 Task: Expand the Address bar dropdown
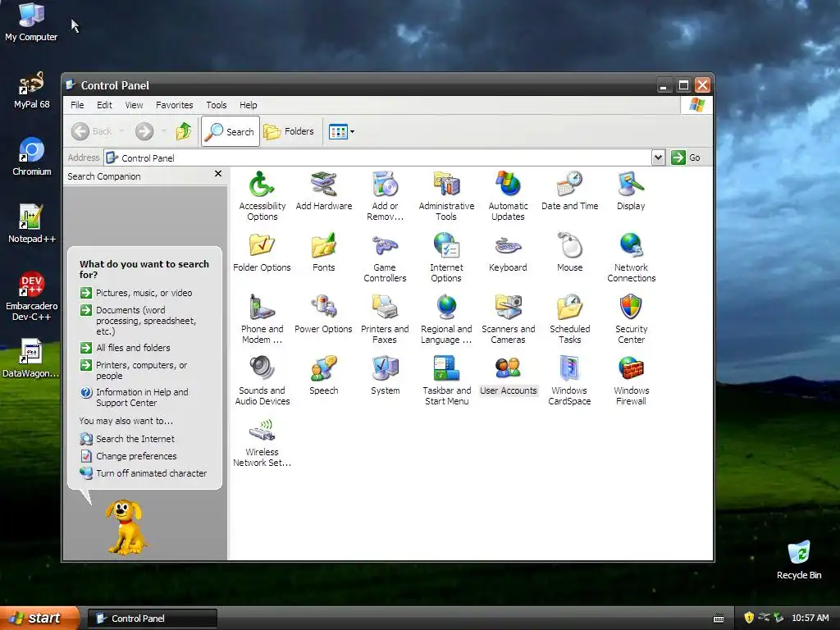pos(658,157)
